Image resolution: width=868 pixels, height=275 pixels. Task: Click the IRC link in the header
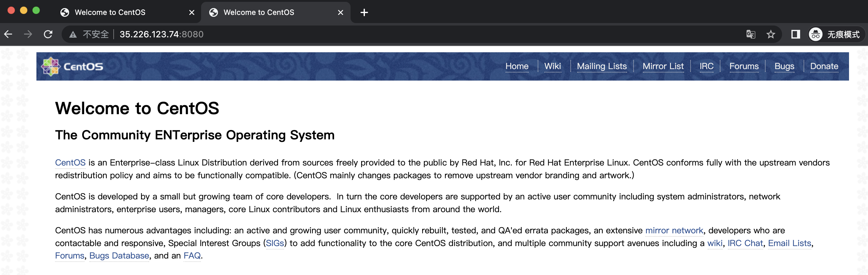point(706,66)
